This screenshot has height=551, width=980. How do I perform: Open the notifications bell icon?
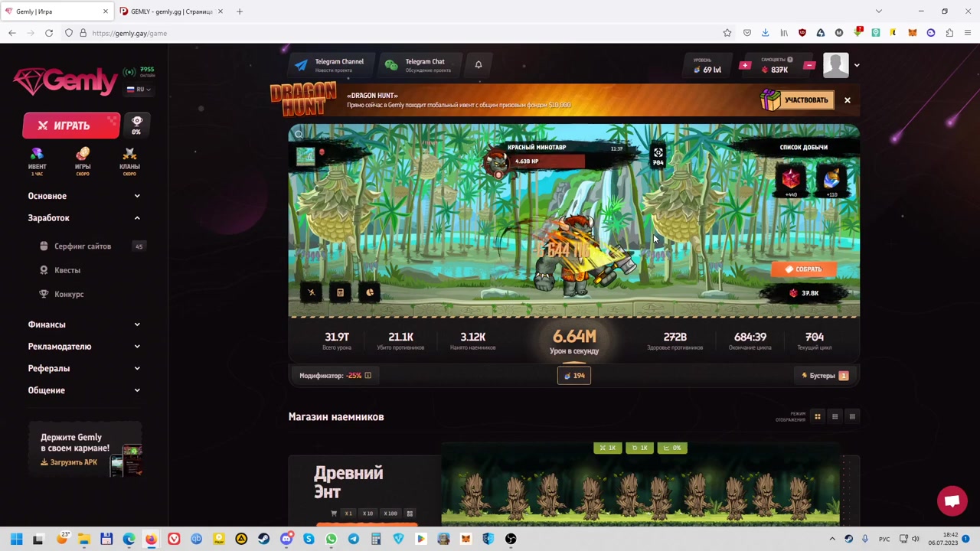coord(479,65)
